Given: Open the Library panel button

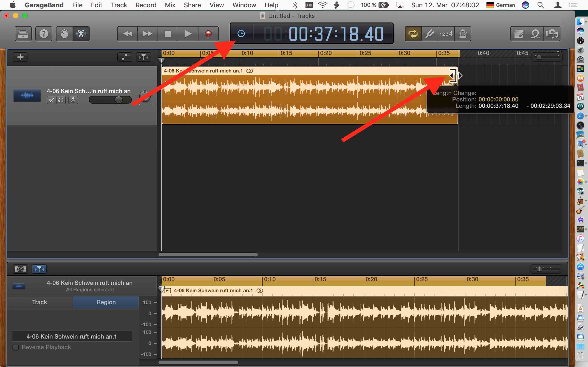Looking at the screenshot, I should click(x=23, y=33).
